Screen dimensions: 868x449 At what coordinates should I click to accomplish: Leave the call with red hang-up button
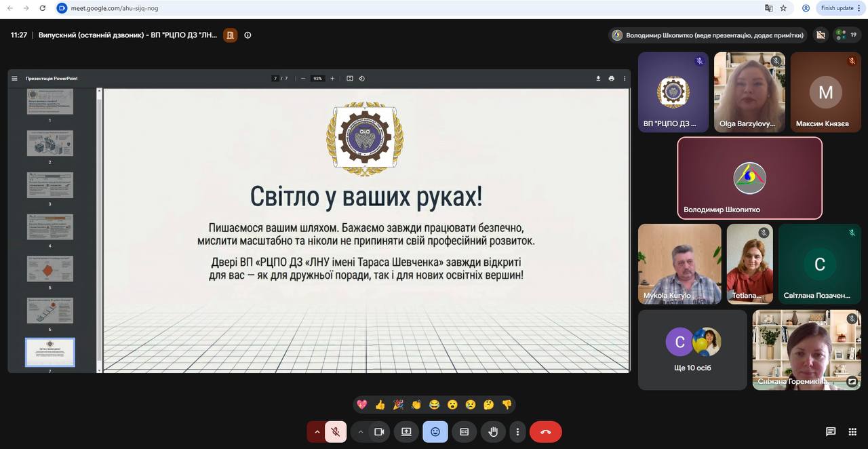coord(545,432)
